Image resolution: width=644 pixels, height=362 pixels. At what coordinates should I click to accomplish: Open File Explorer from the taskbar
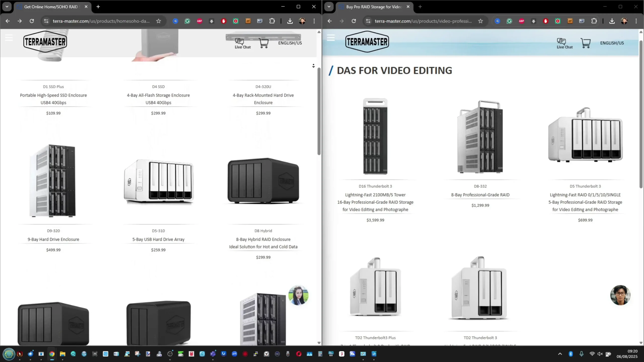[x=62, y=354]
